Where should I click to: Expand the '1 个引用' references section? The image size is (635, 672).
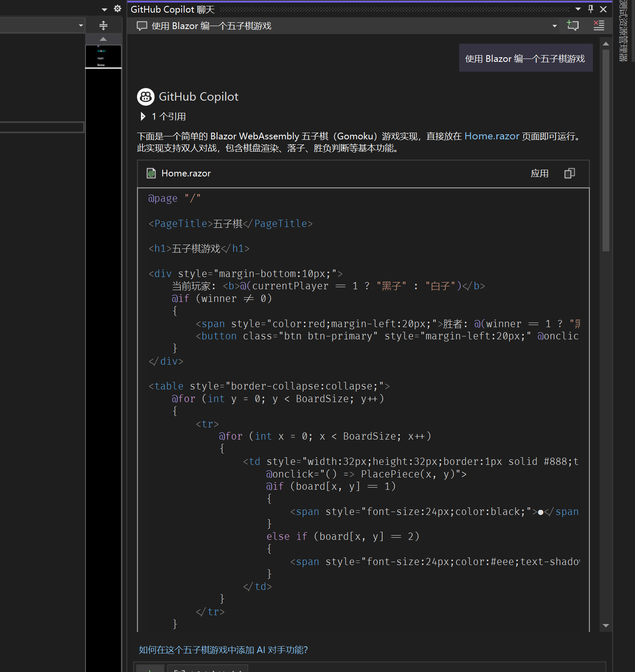pyautogui.click(x=143, y=117)
